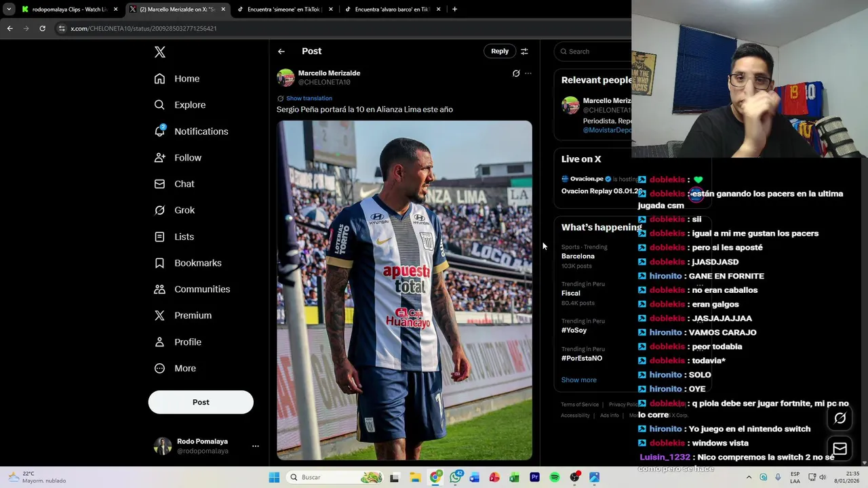
Task: Open the Home icon in X sidebar
Action: click(x=159, y=79)
